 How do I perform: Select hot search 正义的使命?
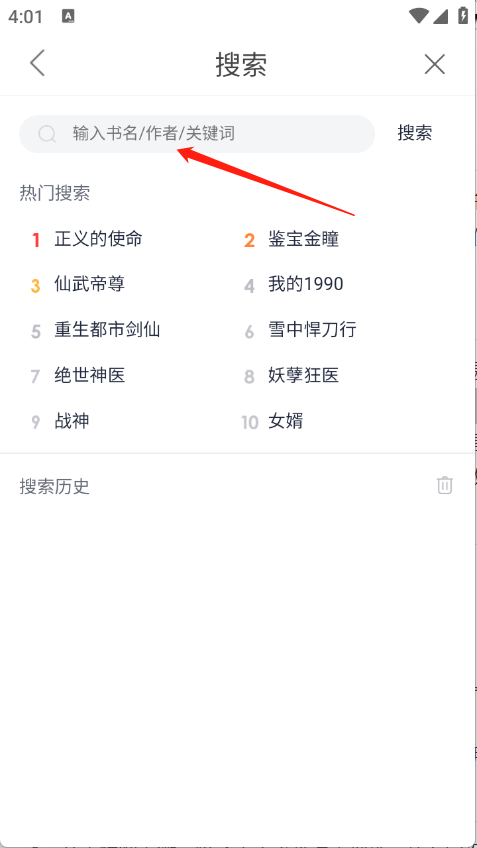tap(98, 238)
